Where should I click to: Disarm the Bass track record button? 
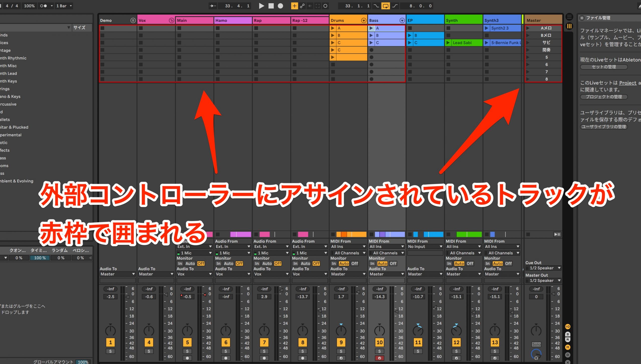click(379, 358)
